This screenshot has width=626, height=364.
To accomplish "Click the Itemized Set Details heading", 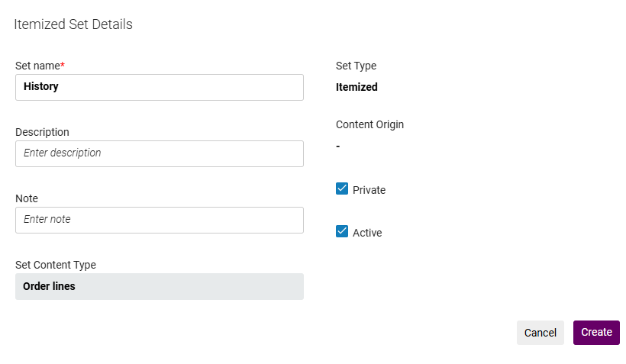I will pyautogui.click(x=73, y=24).
